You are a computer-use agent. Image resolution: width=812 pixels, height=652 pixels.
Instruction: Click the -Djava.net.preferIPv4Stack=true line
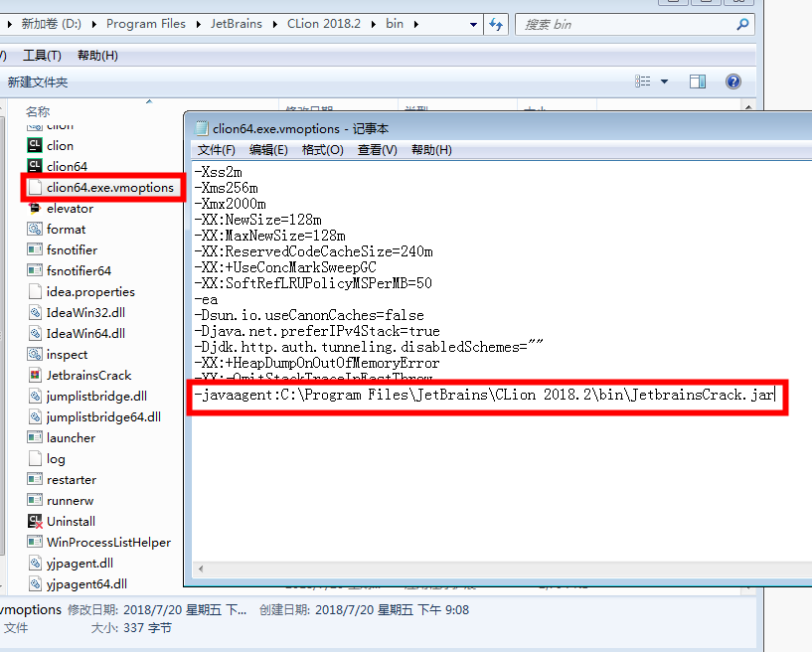(x=317, y=331)
